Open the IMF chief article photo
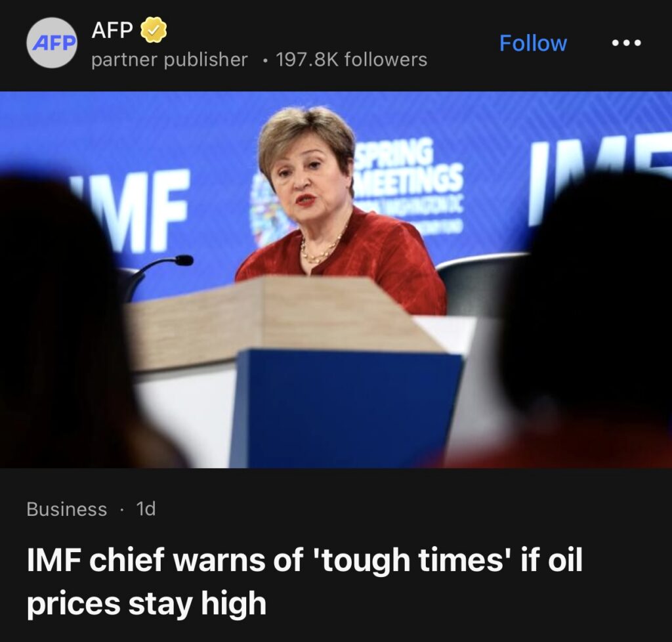The width and height of the screenshot is (672, 642). point(336,280)
